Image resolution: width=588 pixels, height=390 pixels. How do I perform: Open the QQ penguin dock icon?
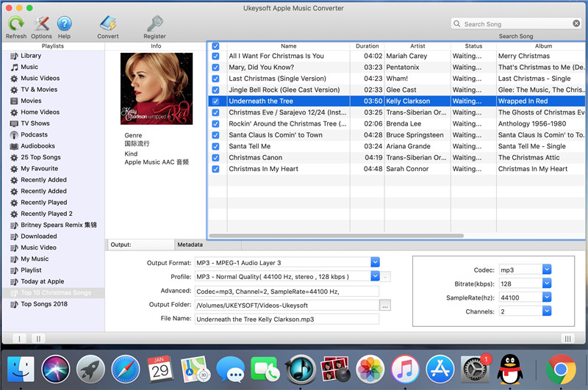click(x=510, y=369)
